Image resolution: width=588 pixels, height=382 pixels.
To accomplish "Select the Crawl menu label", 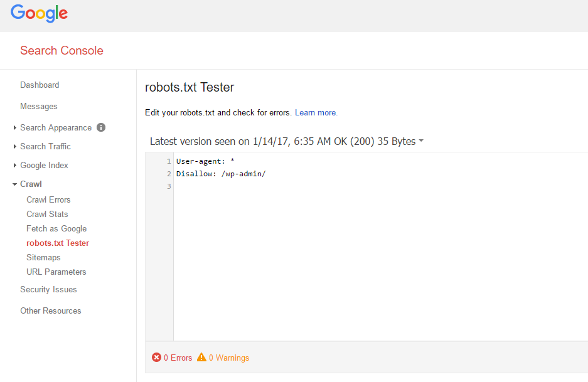I will click(x=31, y=184).
